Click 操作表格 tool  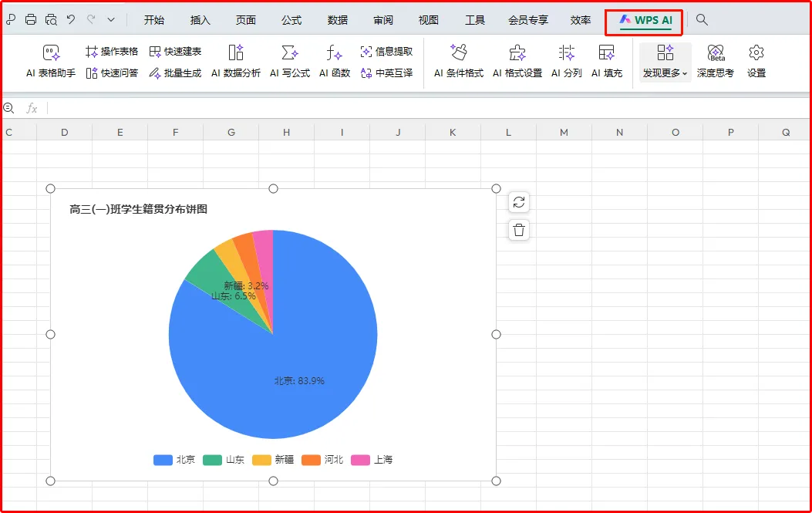coord(112,51)
